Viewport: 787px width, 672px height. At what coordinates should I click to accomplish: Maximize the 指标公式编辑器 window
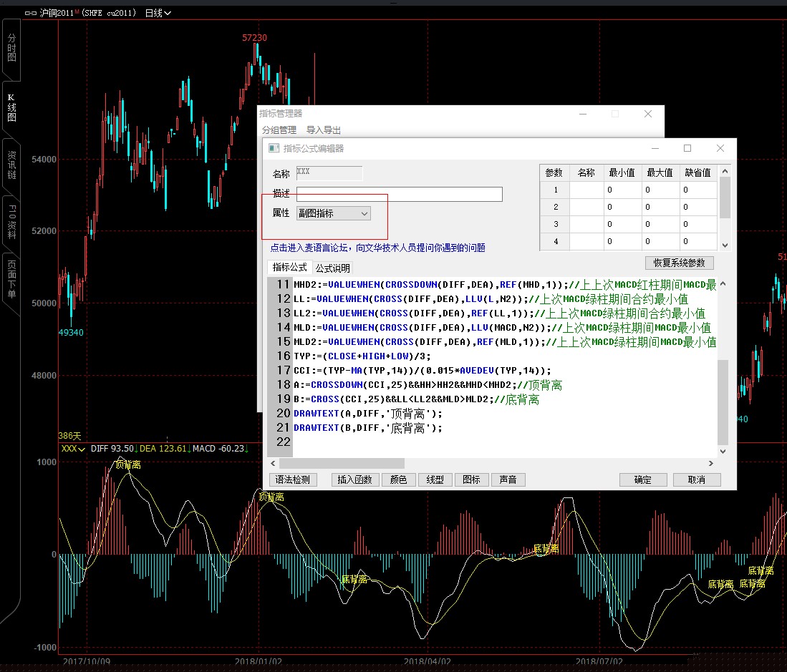687,148
